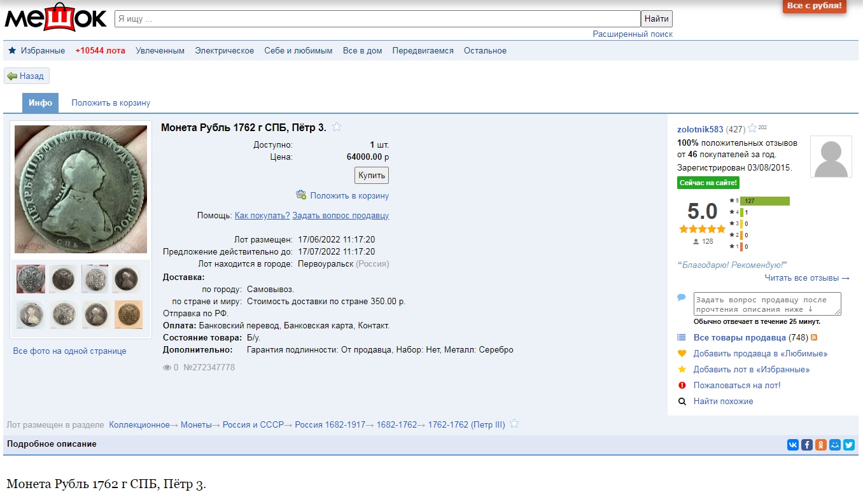Click the basket icon beside Положить в корзину

[301, 195]
